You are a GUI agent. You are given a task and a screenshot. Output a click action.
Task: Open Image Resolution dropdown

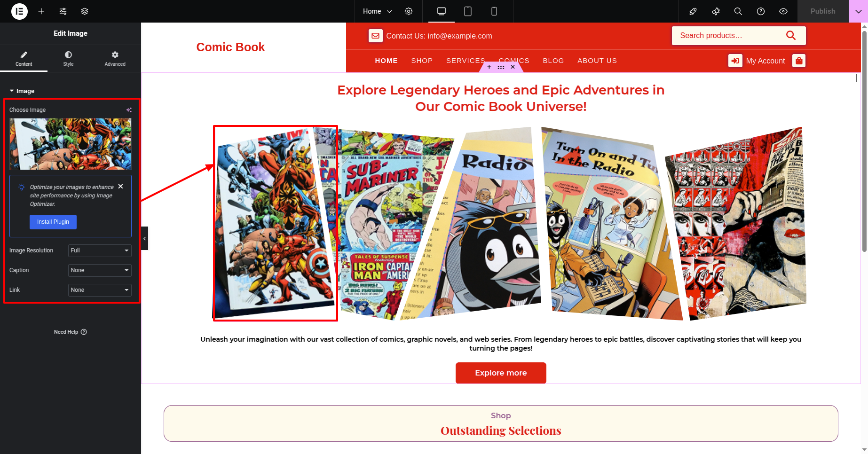tap(100, 250)
